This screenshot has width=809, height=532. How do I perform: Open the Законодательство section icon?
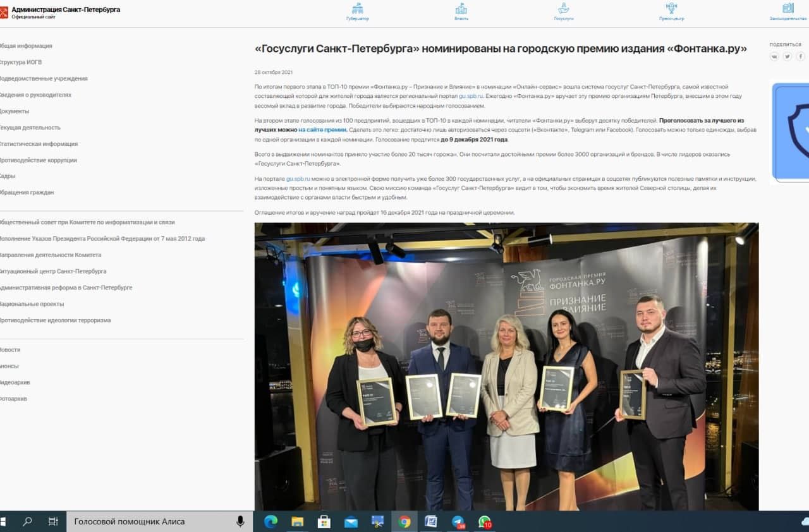pos(788,8)
